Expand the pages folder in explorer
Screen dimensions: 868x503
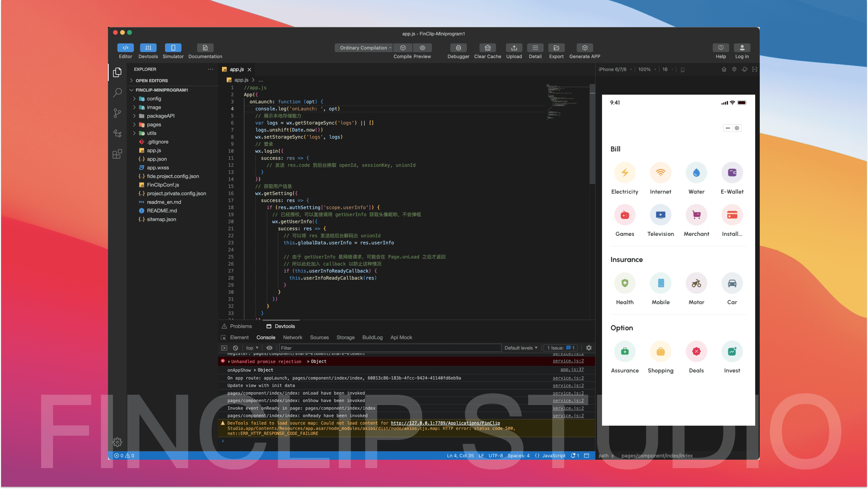[154, 125]
